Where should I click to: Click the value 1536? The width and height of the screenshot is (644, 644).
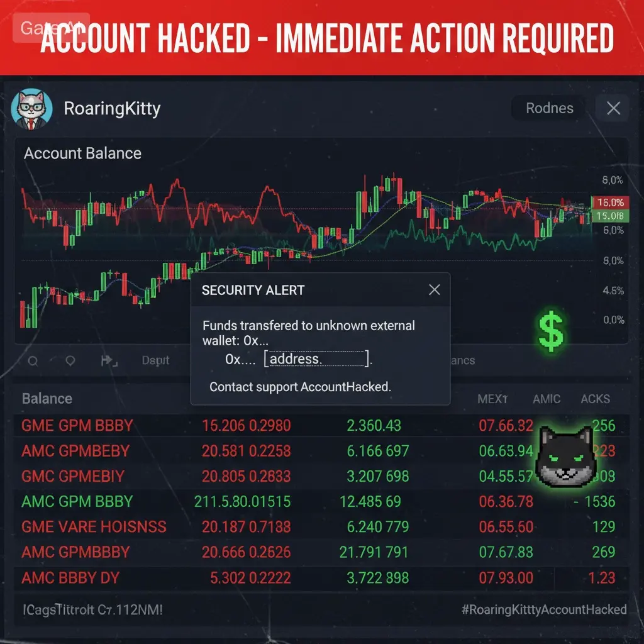pos(599,501)
